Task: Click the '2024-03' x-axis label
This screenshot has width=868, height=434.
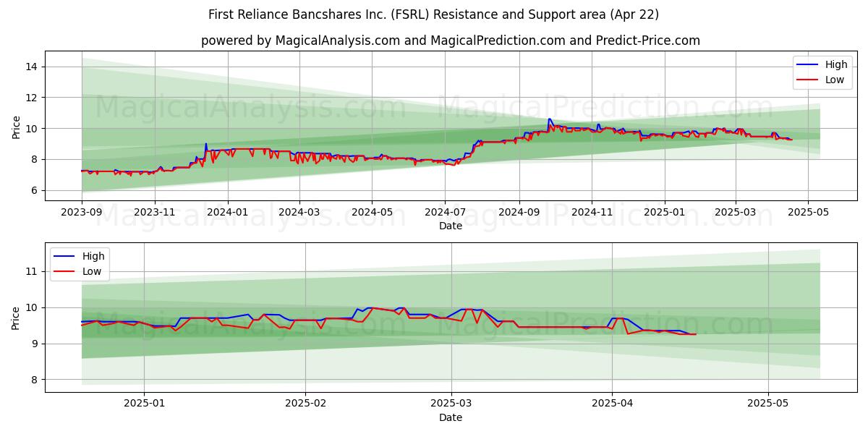Action: point(299,212)
